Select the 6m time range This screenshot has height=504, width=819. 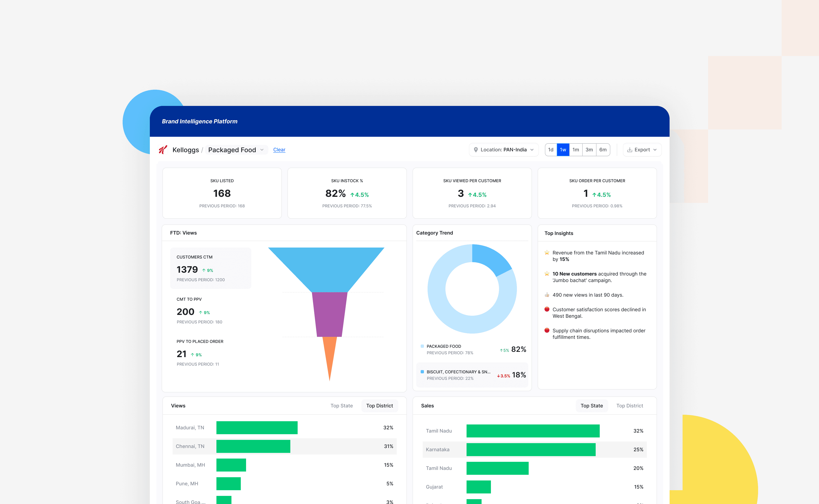[x=603, y=150]
